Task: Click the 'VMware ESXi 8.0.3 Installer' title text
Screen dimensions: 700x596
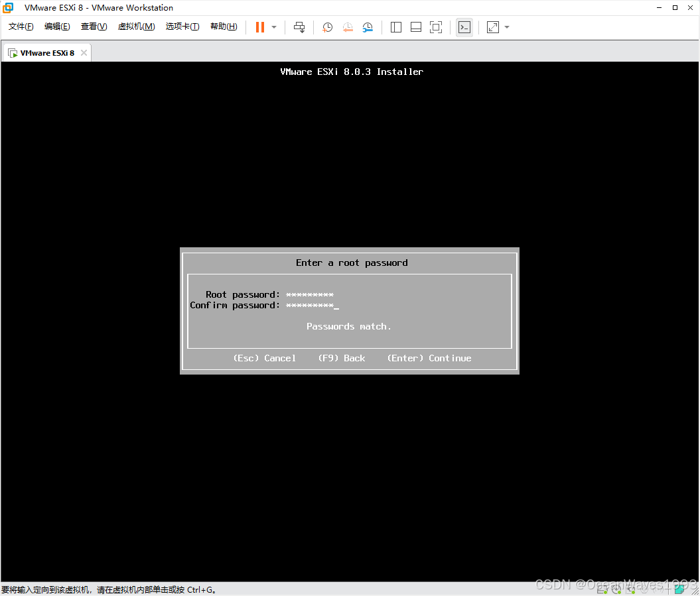Action: point(352,72)
